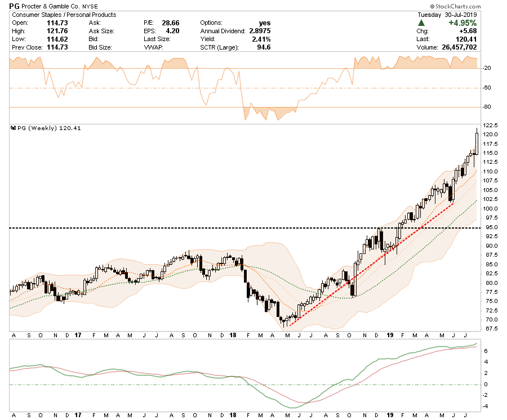Click the Open value 114.73

[57, 23]
